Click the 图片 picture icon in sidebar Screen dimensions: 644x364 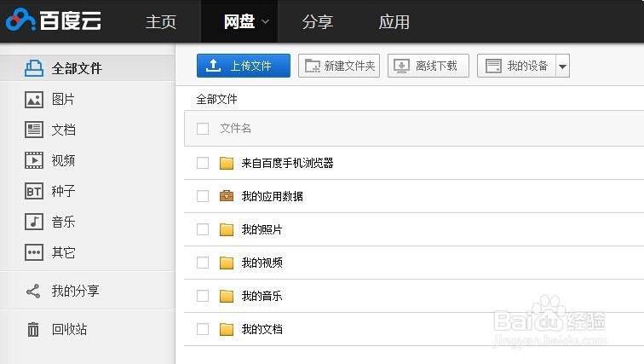[x=34, y=100]
